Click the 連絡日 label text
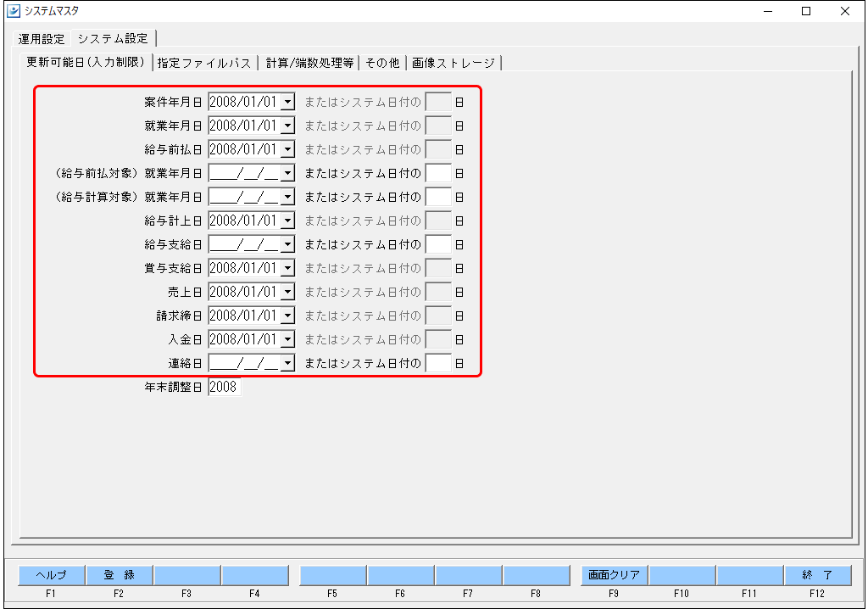The width and height of the screenshot is (868, 609). (x=184, y=364)
